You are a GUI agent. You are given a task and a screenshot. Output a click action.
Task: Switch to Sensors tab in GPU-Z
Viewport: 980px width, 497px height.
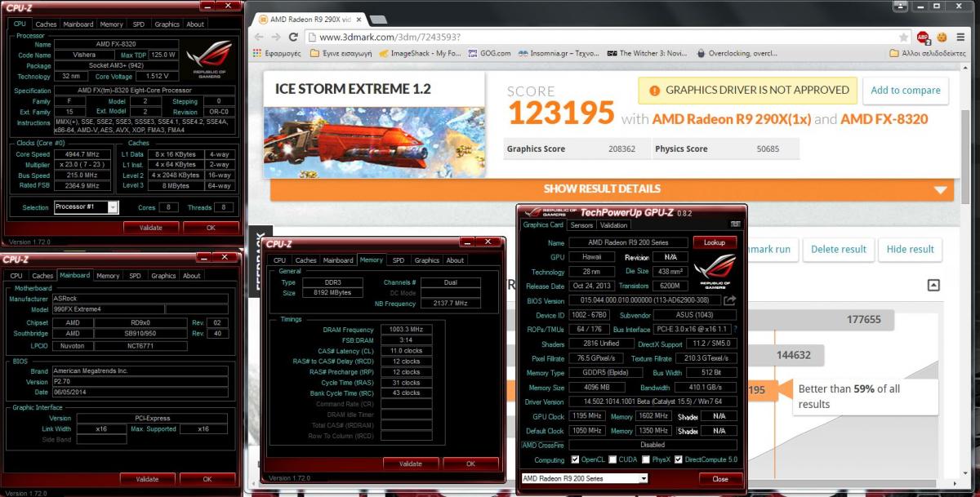tap(581, 225)
